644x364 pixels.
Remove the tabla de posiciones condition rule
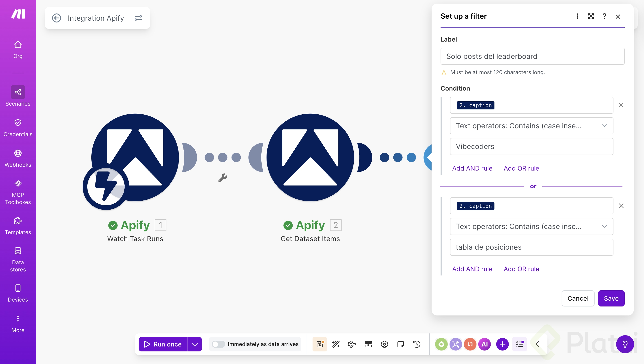(621, 206)
